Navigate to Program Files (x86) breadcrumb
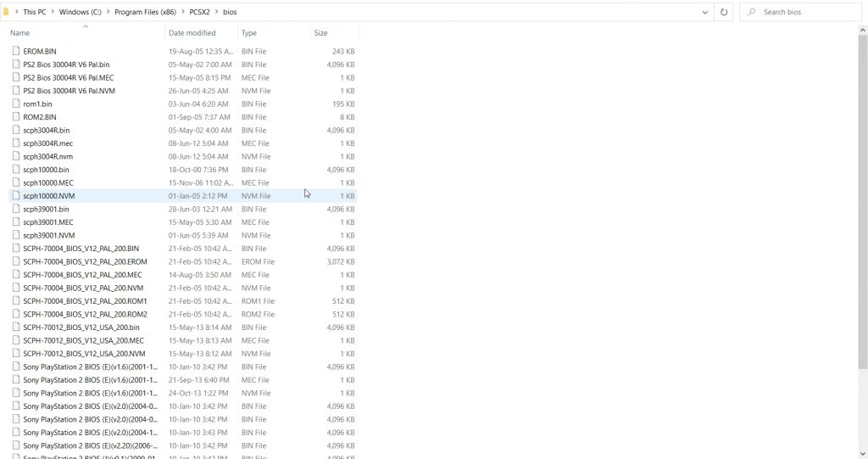Viewport: 868px width, 459px height. pos(145,12)
